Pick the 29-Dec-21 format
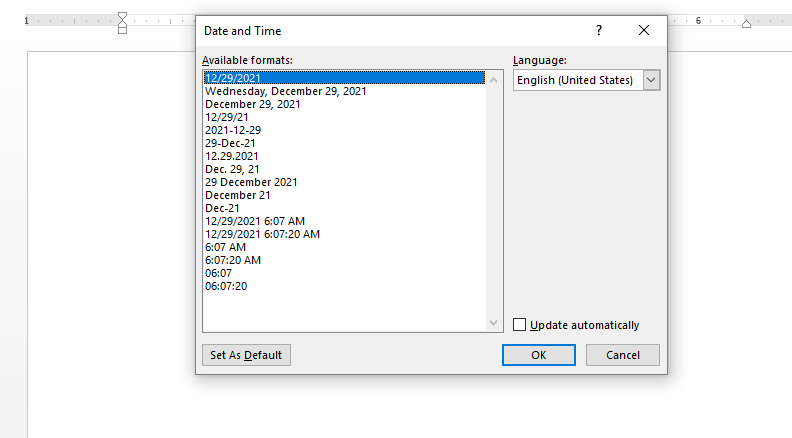This screenshot has height=438, width=792. (230, 143)
